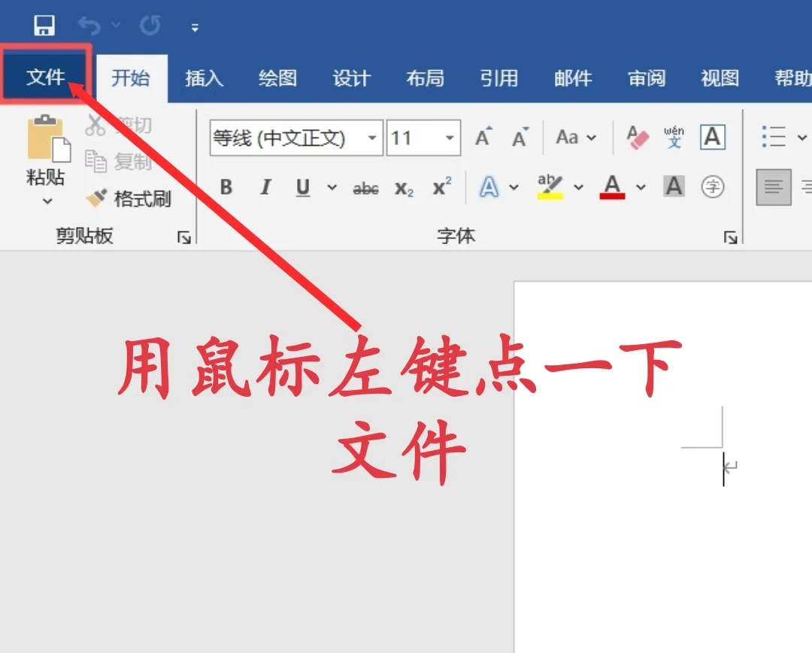This screenshot has height=653, width=812.
Task: Apply Italic formatting
Action: (x=265, y=188)
